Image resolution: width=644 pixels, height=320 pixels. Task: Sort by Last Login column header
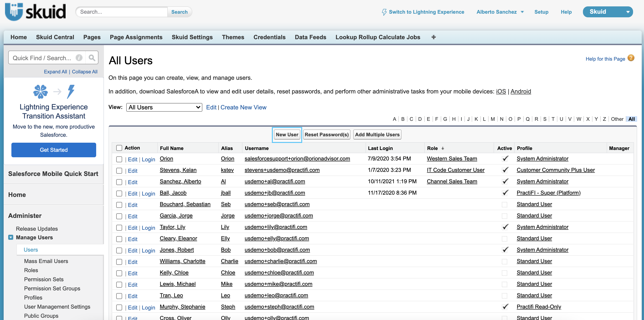pos(380,148)
